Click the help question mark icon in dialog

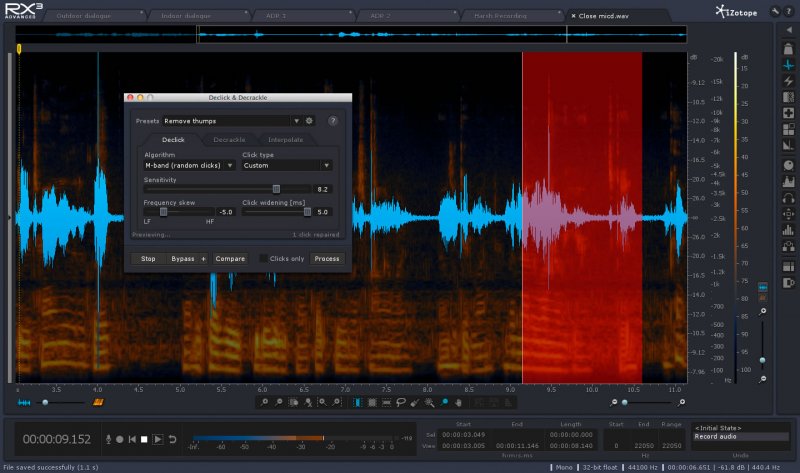[x=332, y=120]
